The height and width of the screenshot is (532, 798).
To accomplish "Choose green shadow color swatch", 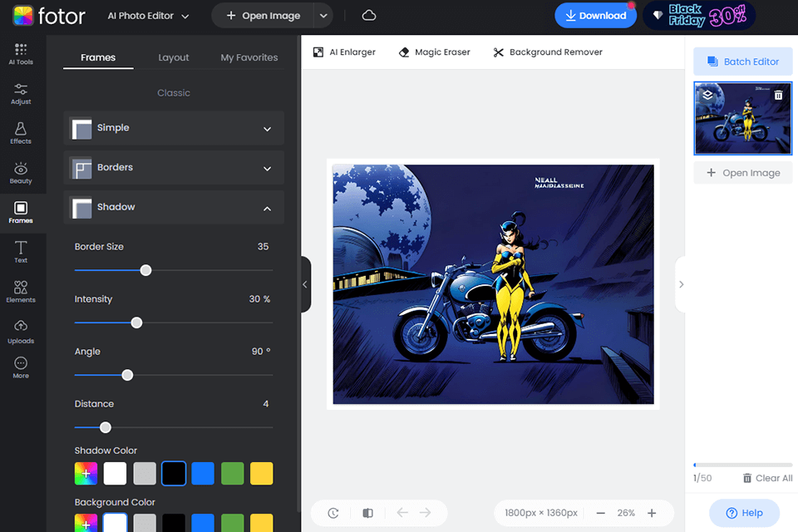I will click(233, 474).
